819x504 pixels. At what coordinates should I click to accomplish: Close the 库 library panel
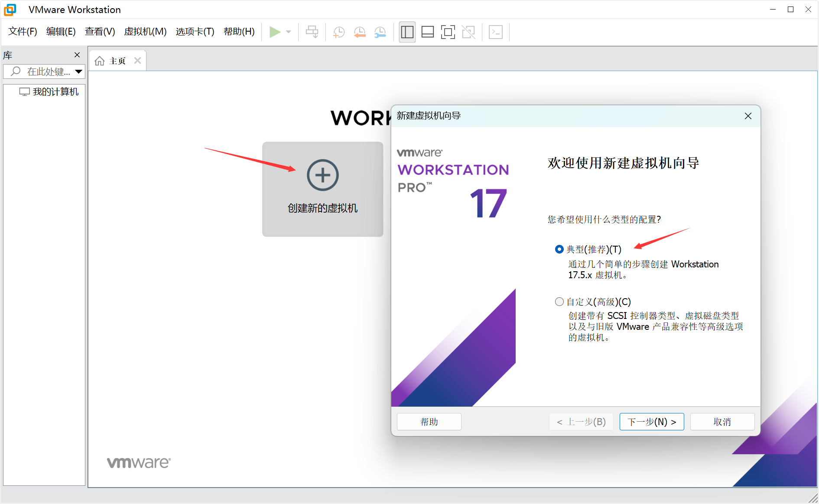point(77,55)
